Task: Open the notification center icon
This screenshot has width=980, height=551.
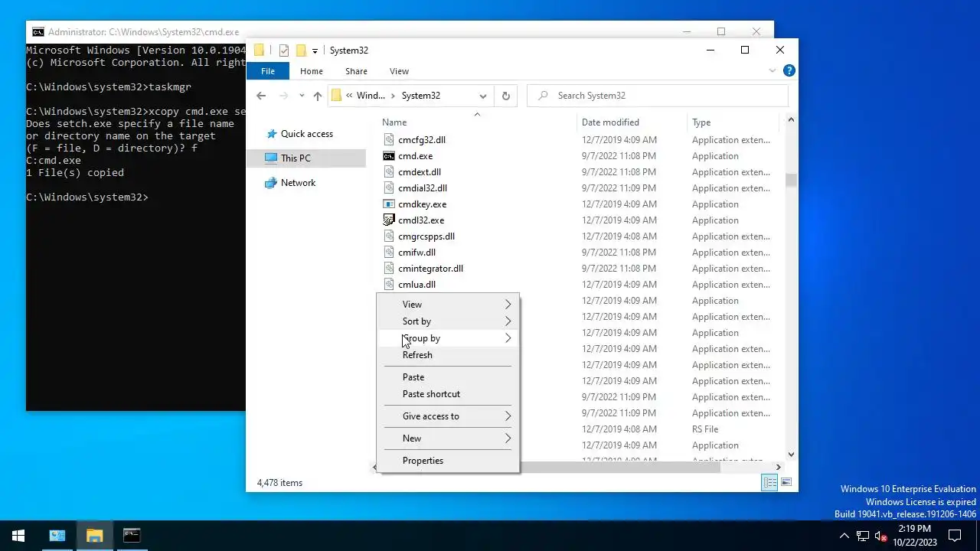Action: pos(955,535)
